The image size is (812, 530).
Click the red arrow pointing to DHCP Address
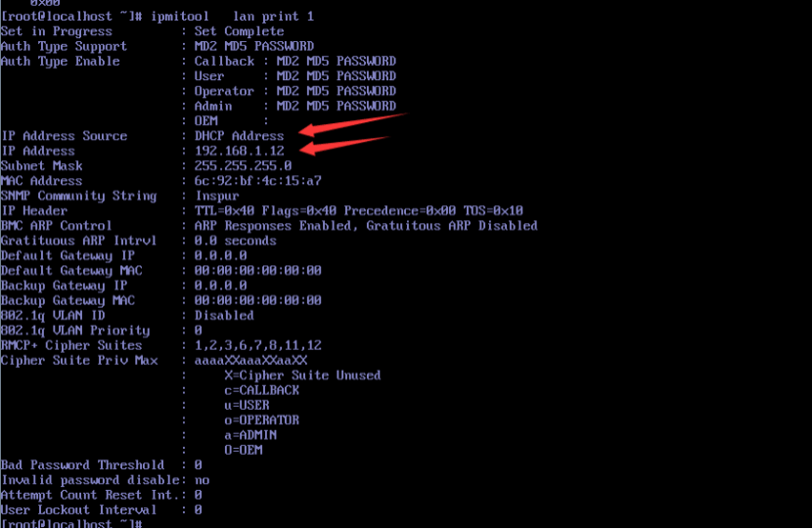click(x=354, y=124)
